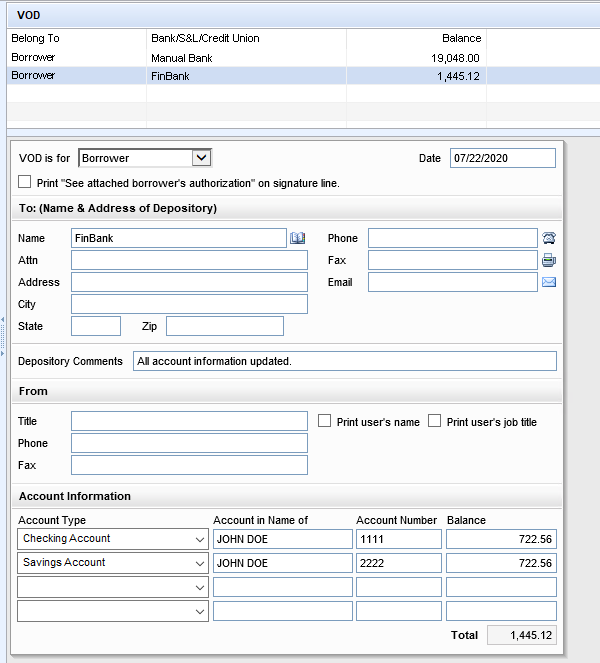Enable the borrower's authorization print checkbox
This screenshot has width=600, height=663.
tap(25, 183)
